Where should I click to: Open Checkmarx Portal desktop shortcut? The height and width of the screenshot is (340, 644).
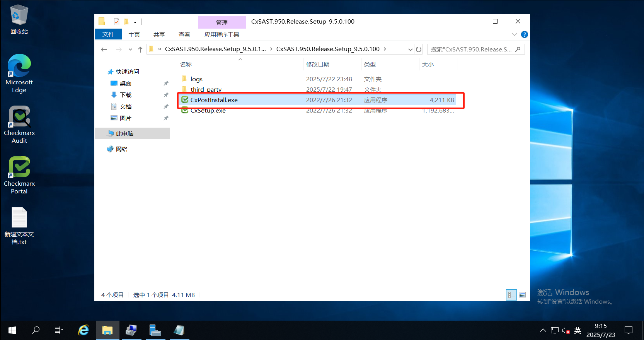(x=19, y=175)
